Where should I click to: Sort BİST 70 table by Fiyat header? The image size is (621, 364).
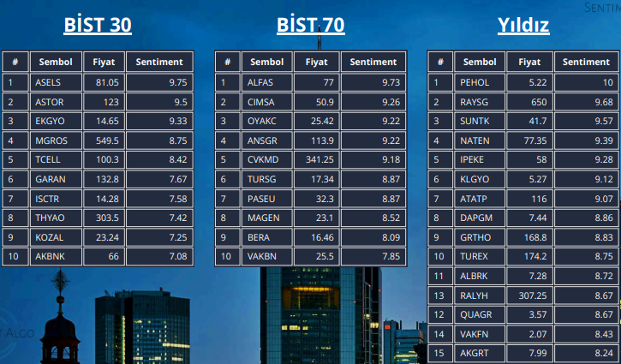point(316,62)
